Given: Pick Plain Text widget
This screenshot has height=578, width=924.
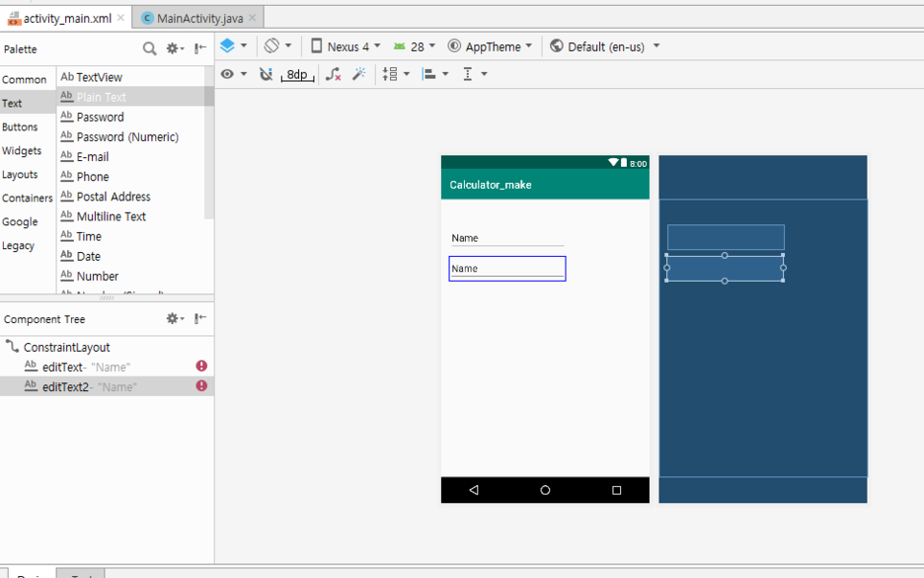Looking at the screenshot, I should coord(131,97).
